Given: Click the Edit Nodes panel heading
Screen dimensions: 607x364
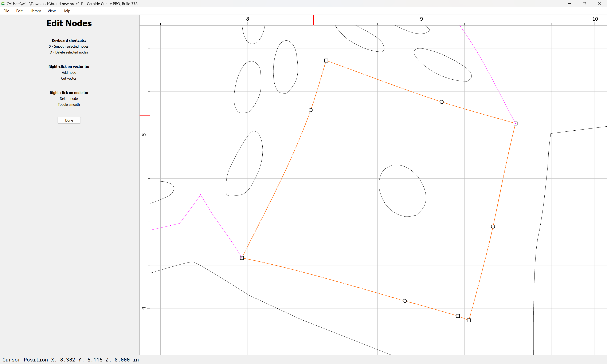Looking at the screenshot, I should coord(69,23).
